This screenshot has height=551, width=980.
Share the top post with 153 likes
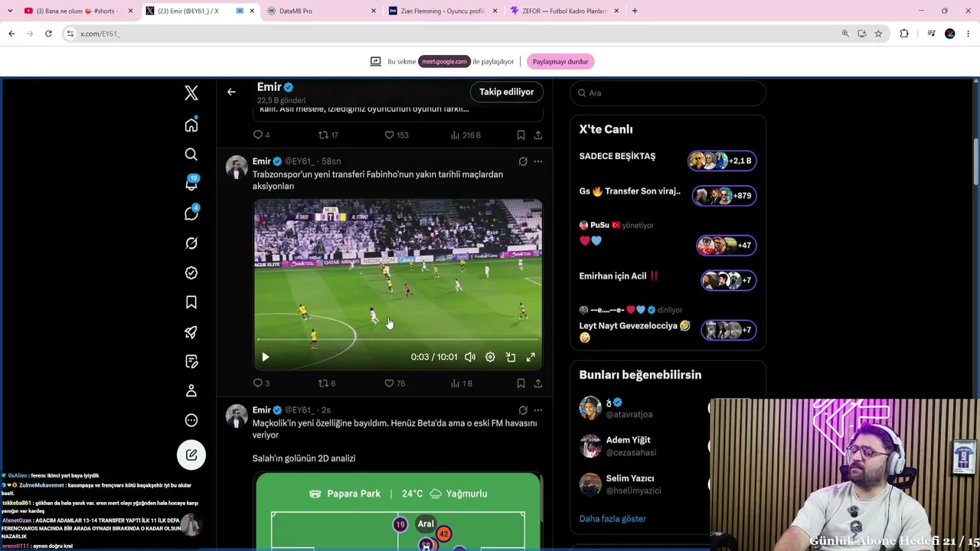click(x=538, y=135)
